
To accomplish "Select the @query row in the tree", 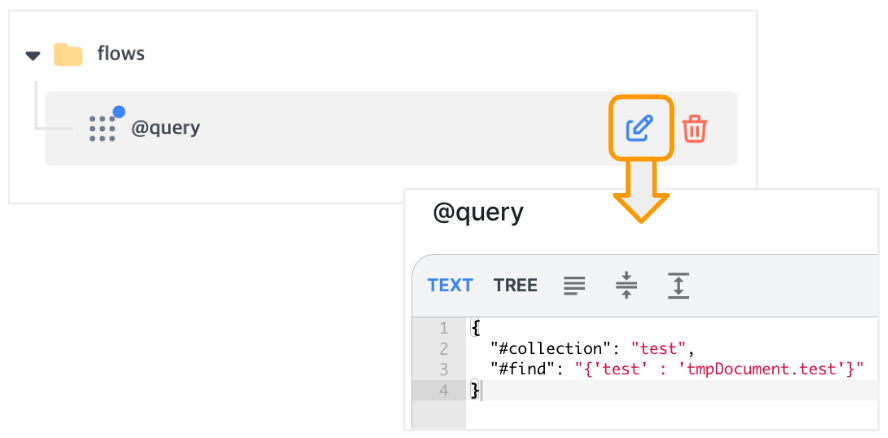I will [391, 129].
